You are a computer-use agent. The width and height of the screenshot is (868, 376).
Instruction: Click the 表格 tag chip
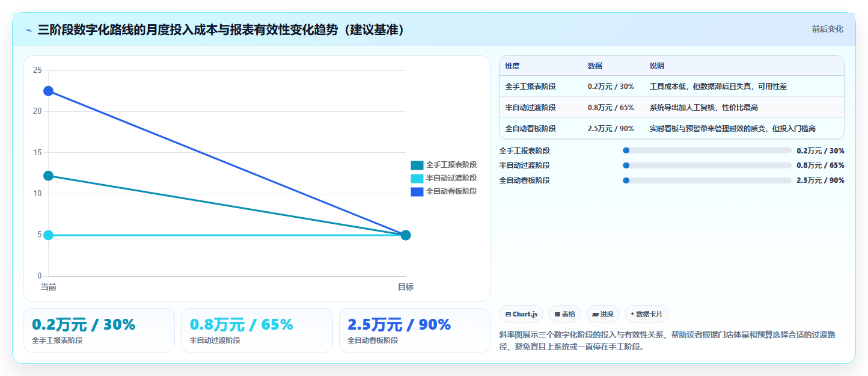point(564,314)
